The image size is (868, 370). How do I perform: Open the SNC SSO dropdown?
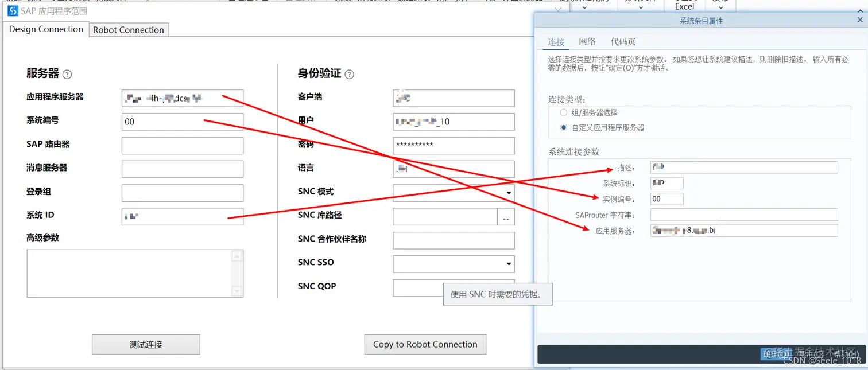click(508, 264)
